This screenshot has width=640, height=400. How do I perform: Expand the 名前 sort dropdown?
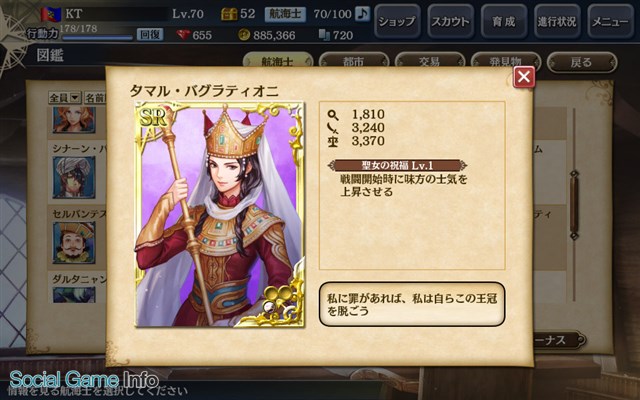(95, 98)
